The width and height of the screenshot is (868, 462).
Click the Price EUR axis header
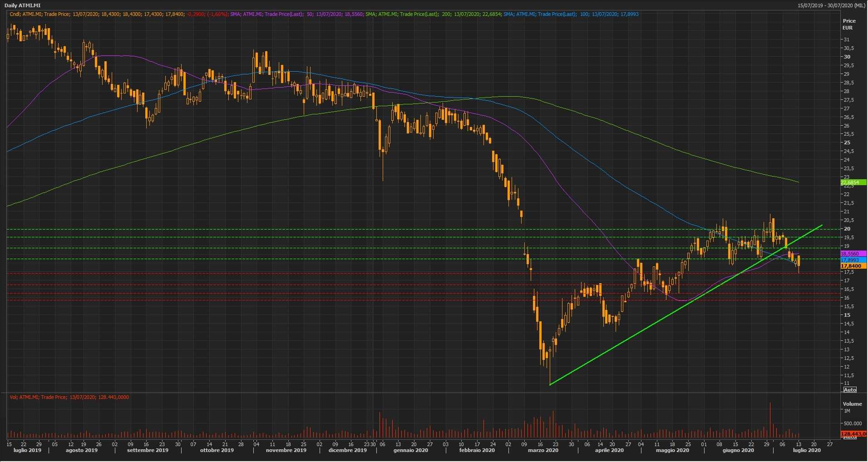848,25
